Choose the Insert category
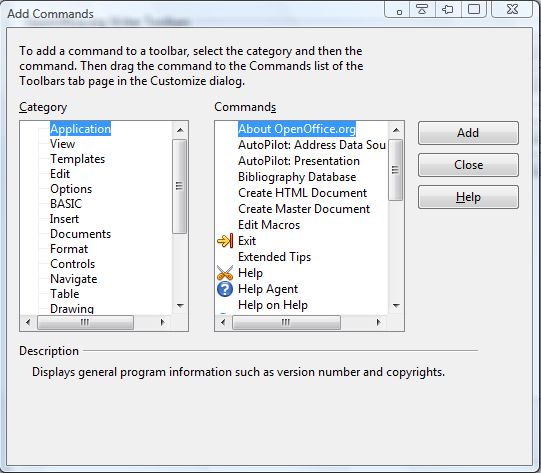The width and height of the screenshot is (541, 473). pos(65,219)
